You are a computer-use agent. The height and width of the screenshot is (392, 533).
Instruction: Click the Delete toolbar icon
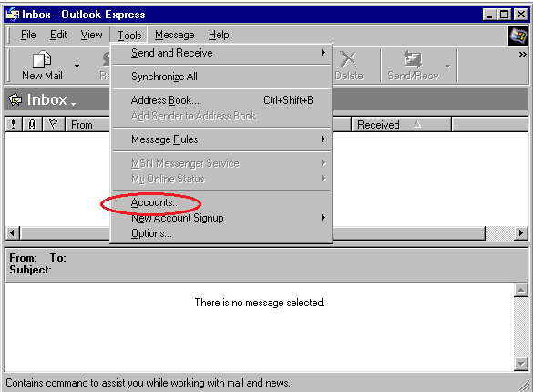[x=348, y=60]
